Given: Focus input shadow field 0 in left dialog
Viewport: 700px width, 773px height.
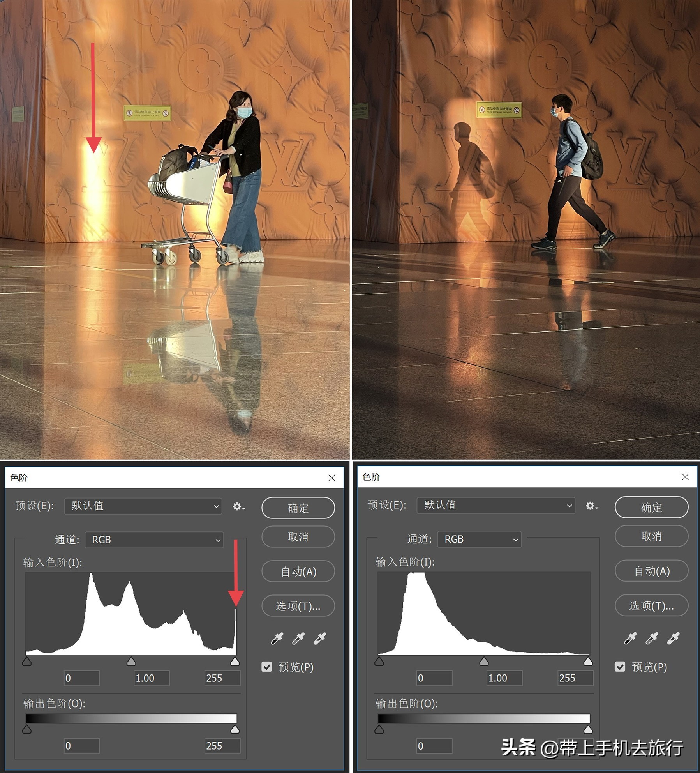Looking at the screenshot, I should pos(82,678).
